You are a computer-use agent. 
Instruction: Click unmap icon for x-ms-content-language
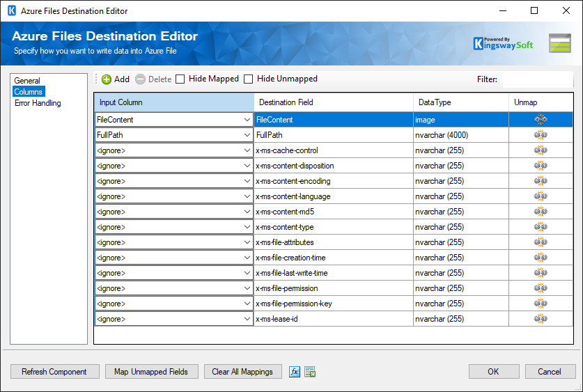pos(541,196)
